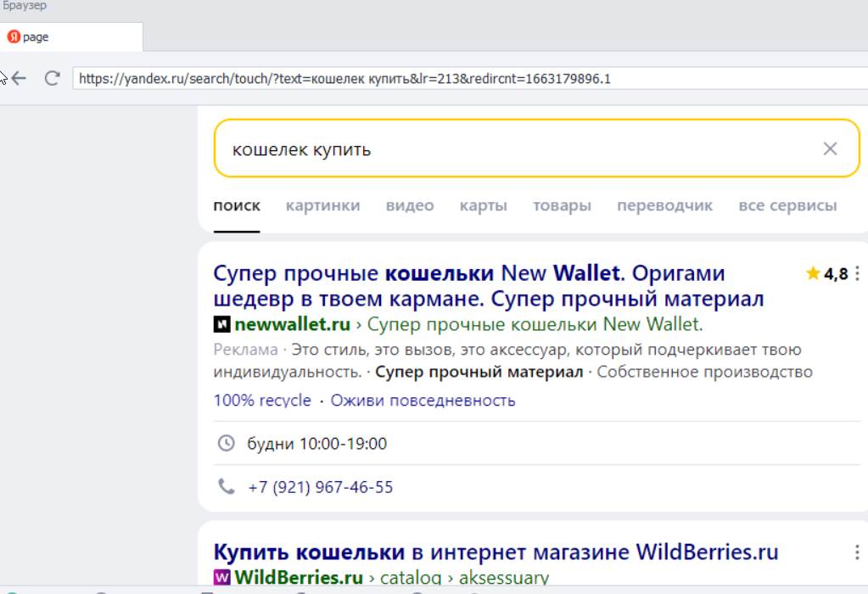
Task: Follow the 'Оживи повседневность' sitelink
Action: [x=423, y=401]
